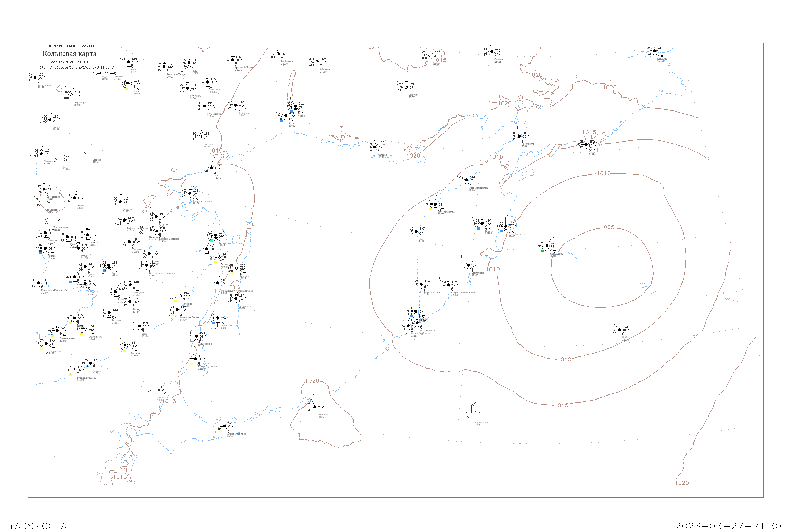798x532 pixels.
Task: Click the Нерюнгри station cloud-cover circle
Action: click(72, 95)
